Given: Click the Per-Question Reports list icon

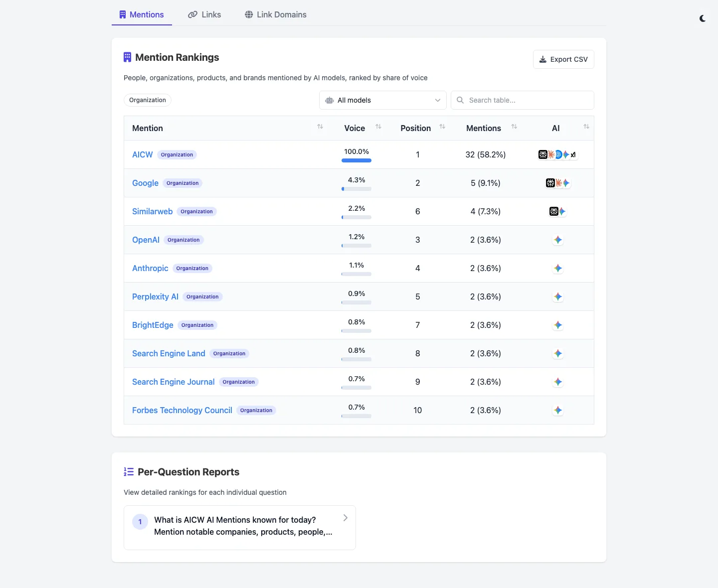Looking at the screenshot, I should [x=129, y=472].
